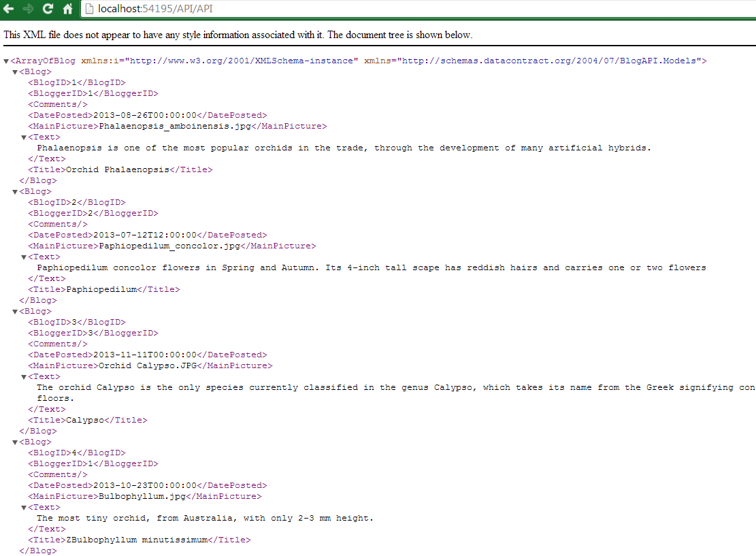Collapse the Blog node with BlogID 3
Screen dimensions: 756x556
coord(15,312)
